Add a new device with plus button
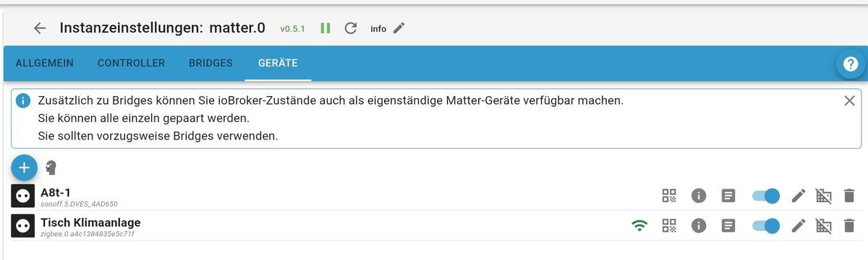This screenshot has height=260, width=868. (x=24, y=168)
